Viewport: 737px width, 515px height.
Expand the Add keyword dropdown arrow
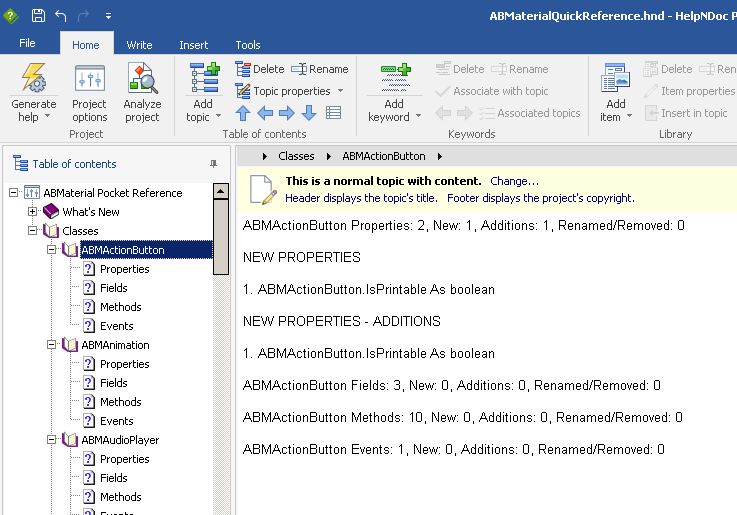pyautogui.click(x=418, y=116)
